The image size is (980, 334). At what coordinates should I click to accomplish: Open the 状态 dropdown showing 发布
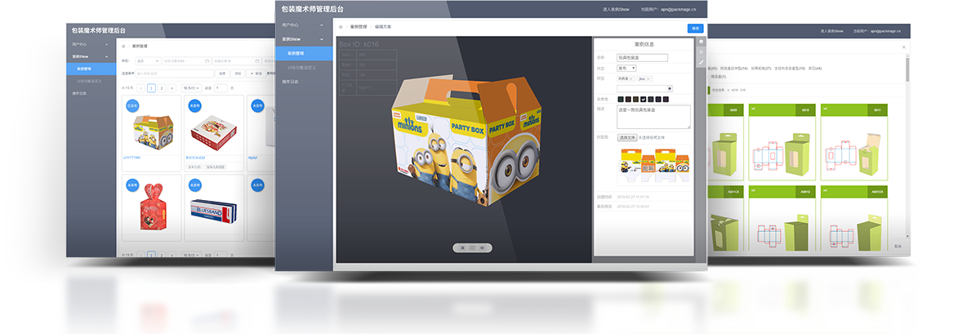(625, 69)
